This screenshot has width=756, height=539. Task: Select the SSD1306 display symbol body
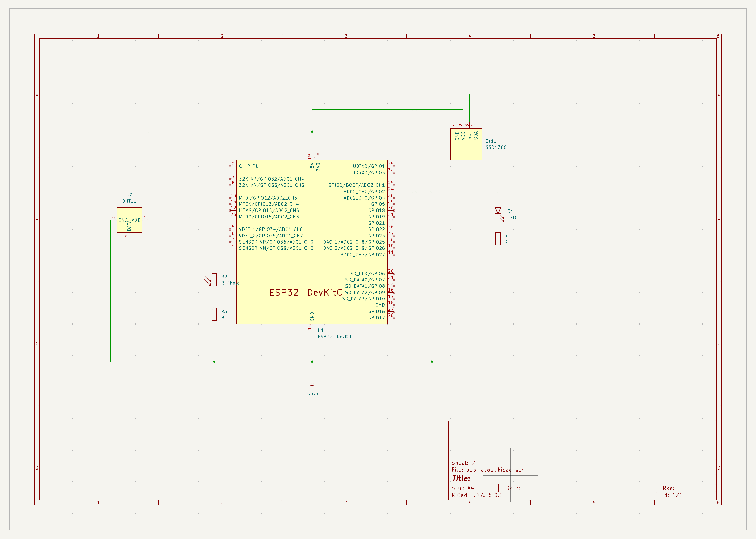tap(466, 144)
